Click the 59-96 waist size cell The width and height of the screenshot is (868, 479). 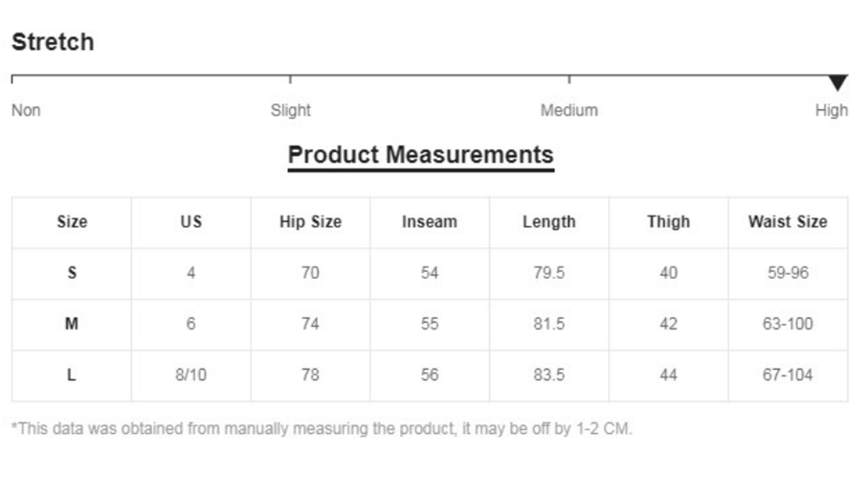click(x=788, y=273)
